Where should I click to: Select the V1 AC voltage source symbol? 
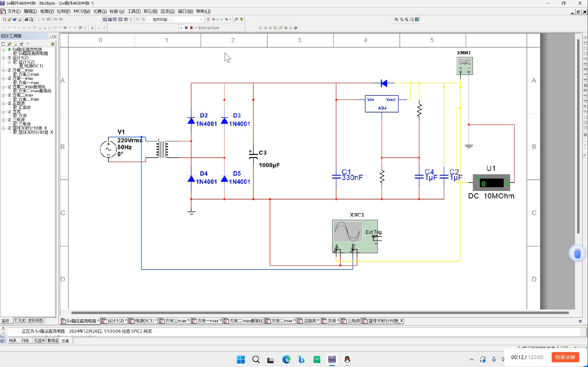point(108,149)
